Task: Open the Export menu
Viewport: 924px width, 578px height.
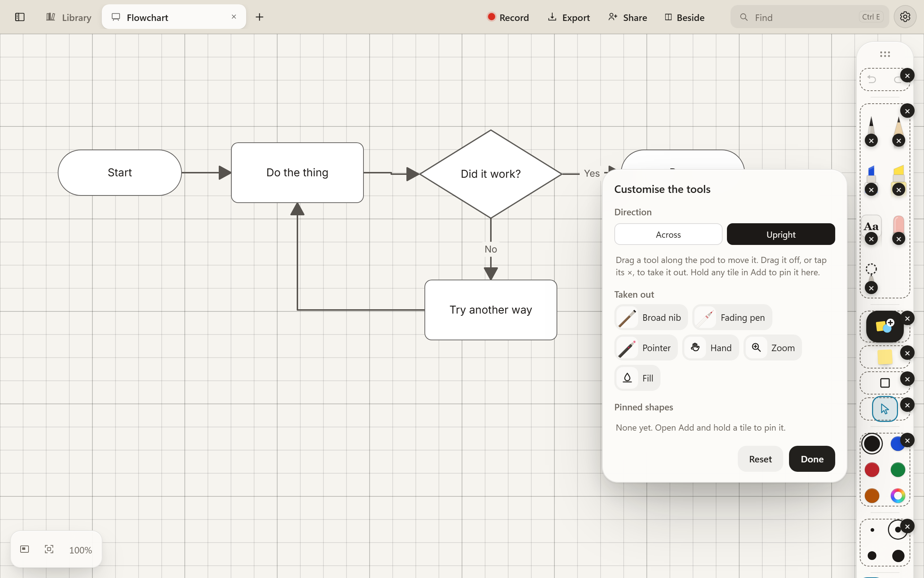Action: (x=569, y=17)
